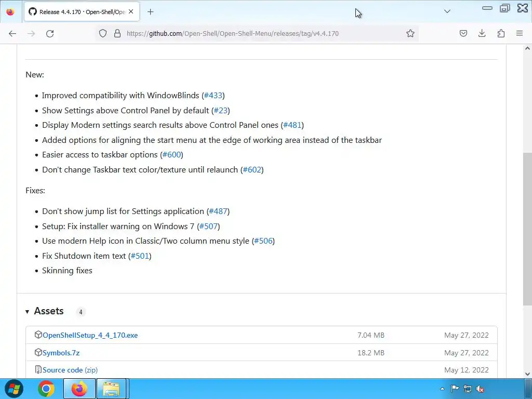The height and width of the screenshot is (399, 532).
Task: Open Action Center flag tray icon
Action: tap(455, 389)
